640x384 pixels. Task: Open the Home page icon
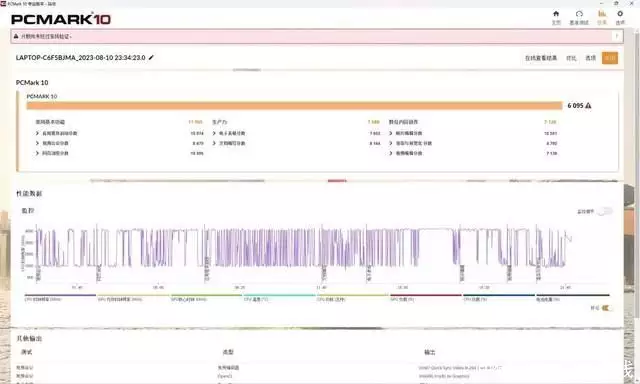[556, 14]
